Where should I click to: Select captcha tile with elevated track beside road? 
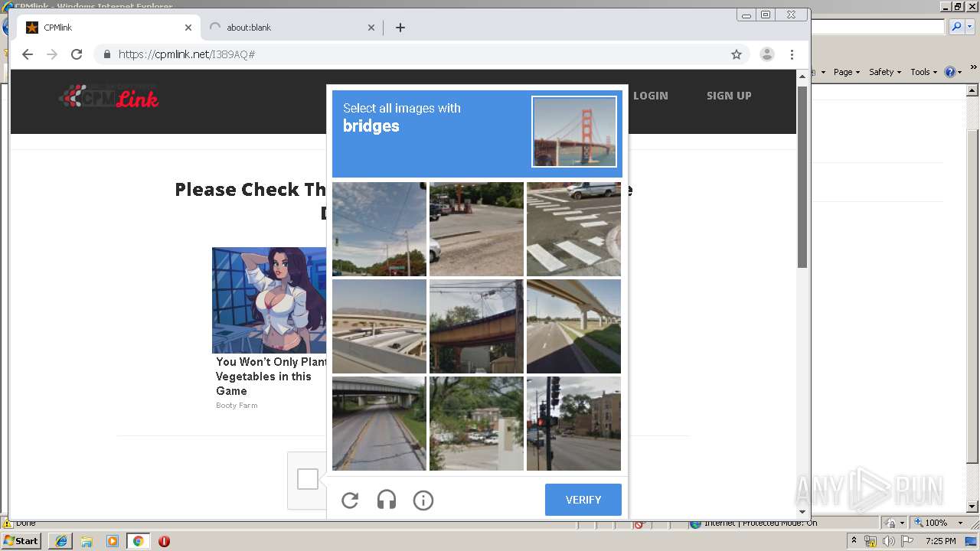573,326
